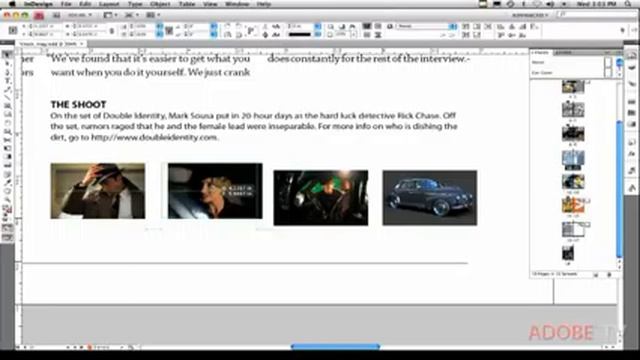This screenshot has width=640, height=360.
Task: Click the Fill and Stroke color swatch
Action: (x=7, y=209)
